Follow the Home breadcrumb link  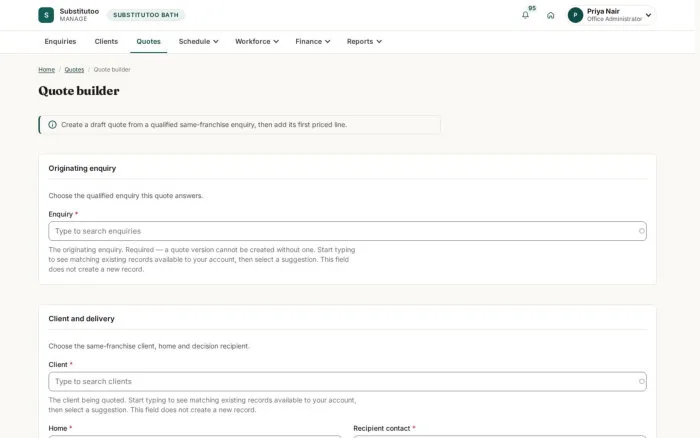point(46,70)
